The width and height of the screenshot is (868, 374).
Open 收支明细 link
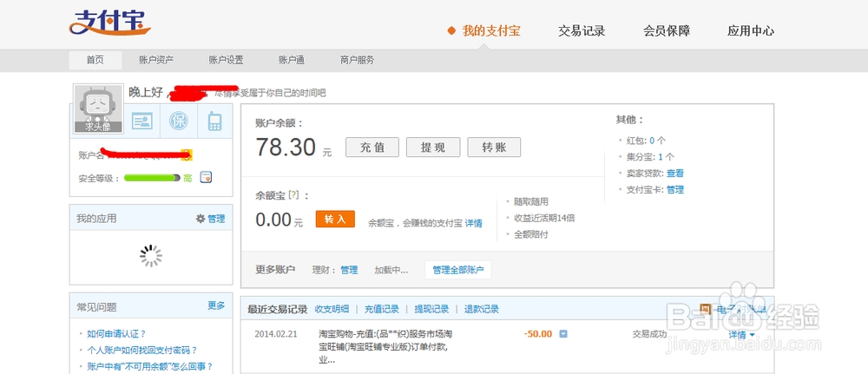click(332, 309)
